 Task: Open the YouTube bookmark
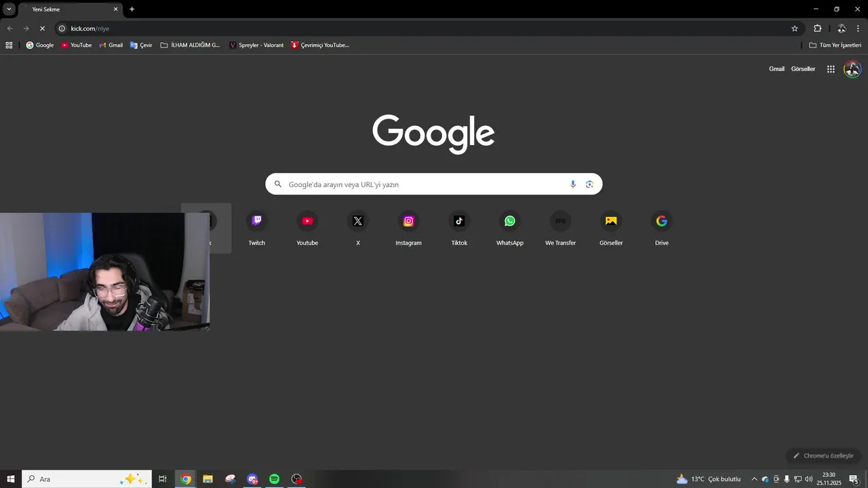pos(77,45)
